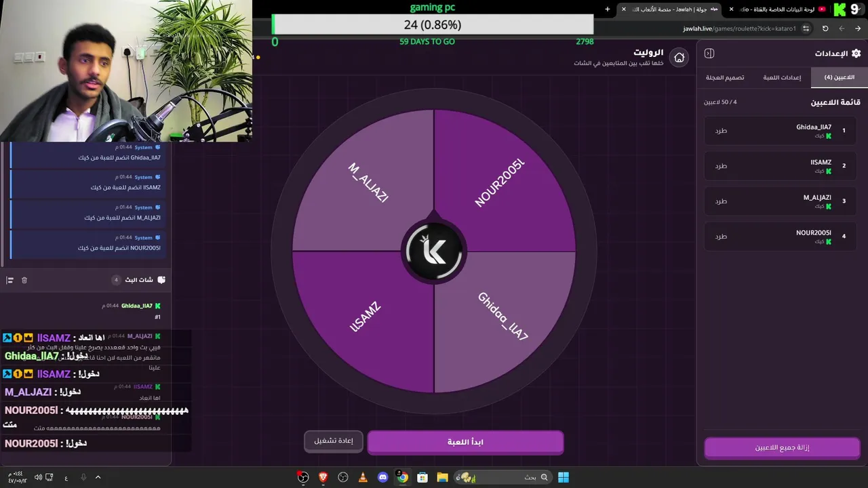Viewport: 868px width, 488px height.
Task: Open OBS Studio icon with red badge
Action: tap(303, 477)
